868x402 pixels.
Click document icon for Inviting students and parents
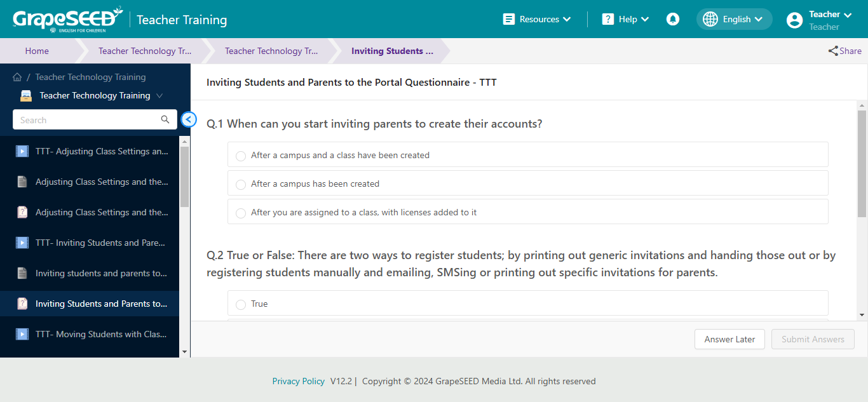tap(22, 273)
